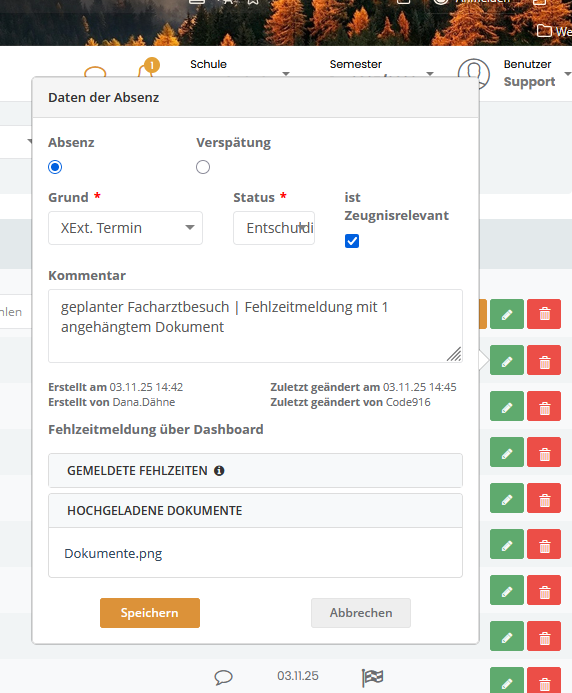Open the Status dropdown showing Entschuldigt
This screenshot has width=572, height=693.
(x=274, y=228)
